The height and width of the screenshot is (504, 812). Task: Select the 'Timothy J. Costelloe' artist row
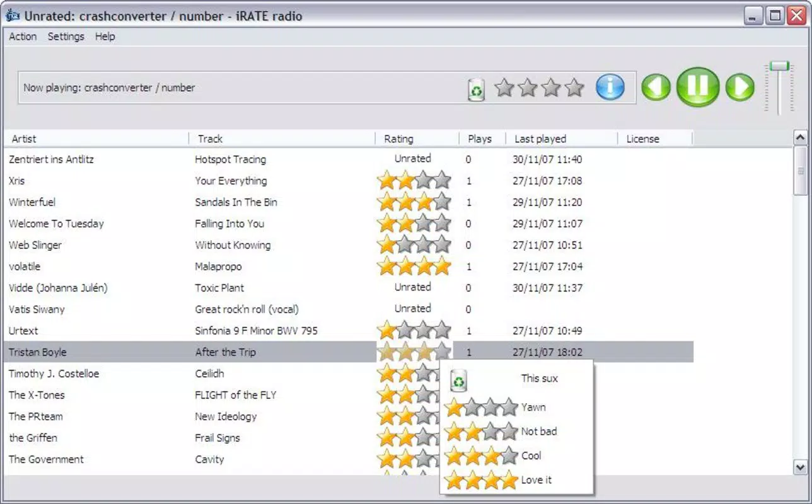349,374
